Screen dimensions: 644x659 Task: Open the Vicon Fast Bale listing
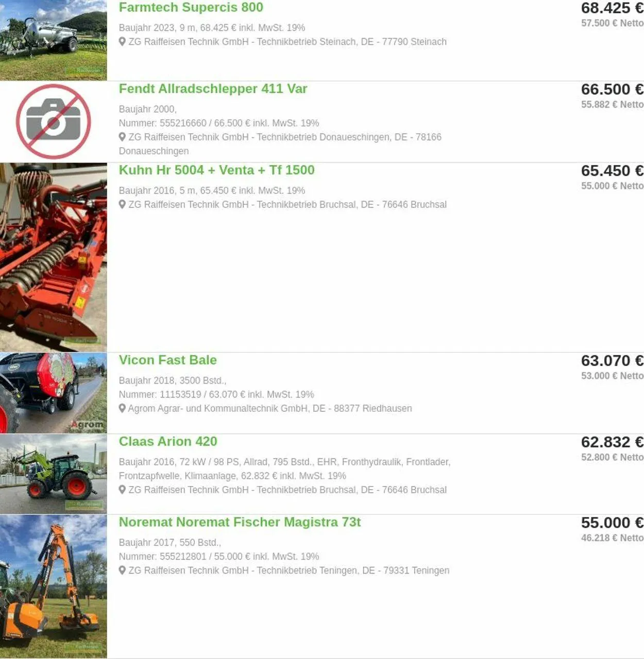tap(168, 360)
